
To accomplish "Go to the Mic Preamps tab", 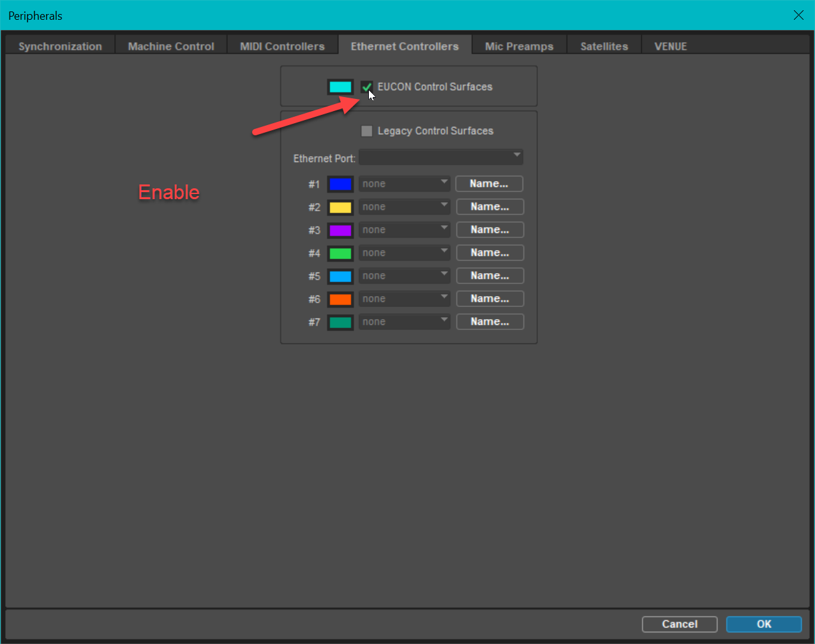I will (x=519, y=46).
